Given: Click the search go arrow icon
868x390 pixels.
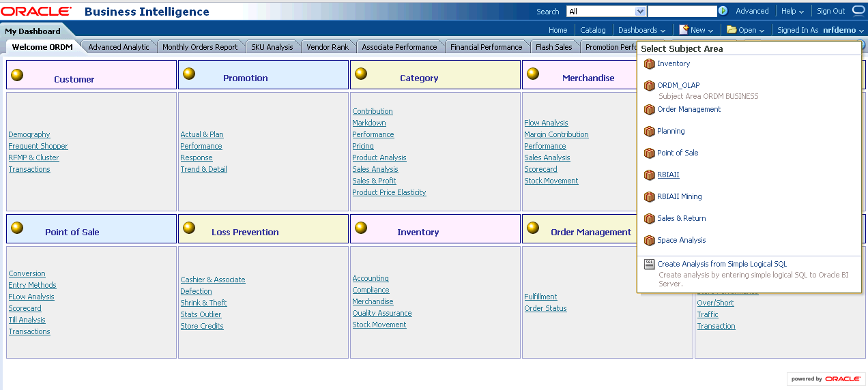Looking at the screenshot, I should click(723, 11).
